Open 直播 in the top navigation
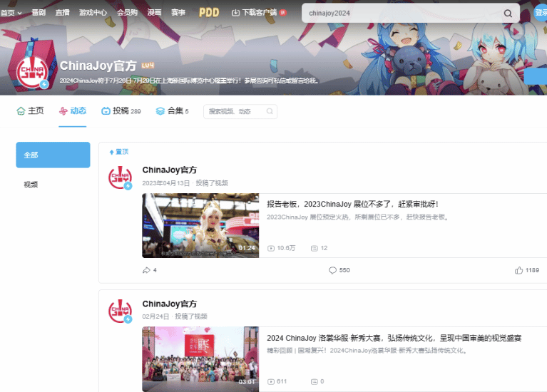Screen dimensions: 547x392 (63, 13)
